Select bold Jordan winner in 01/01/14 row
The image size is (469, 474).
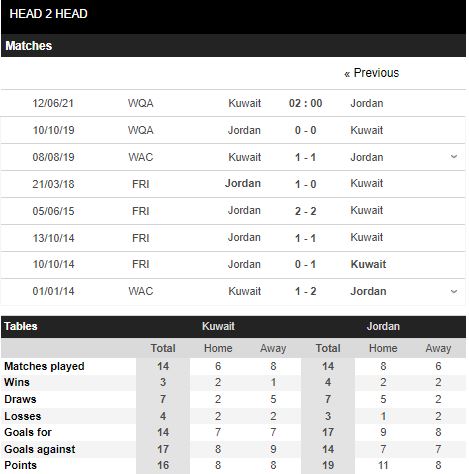point(368,291)
